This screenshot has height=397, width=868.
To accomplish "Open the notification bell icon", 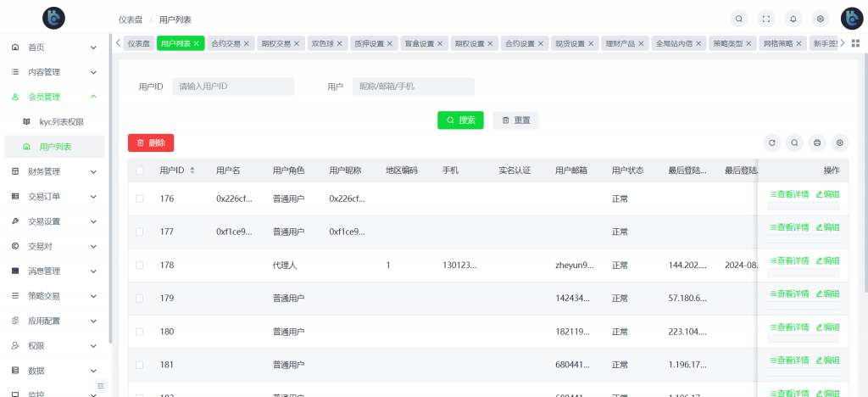I will pos(793,18).
